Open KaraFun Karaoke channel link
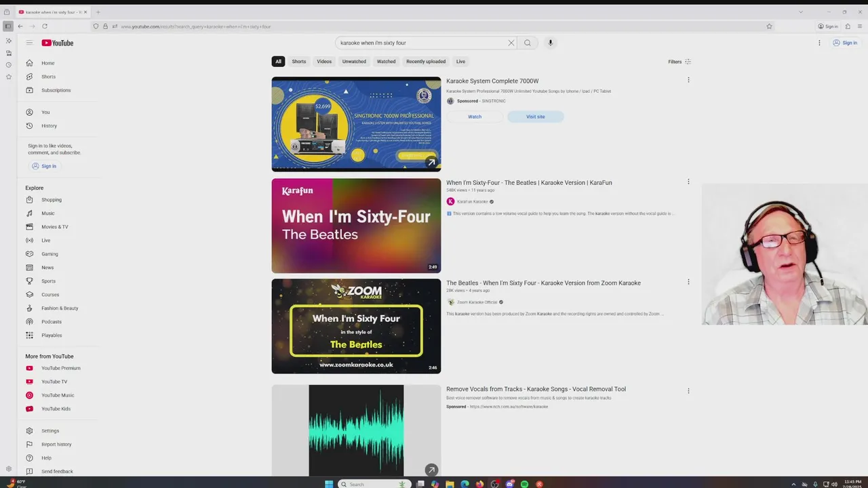The image size is (868, 488). pos(473,202)
